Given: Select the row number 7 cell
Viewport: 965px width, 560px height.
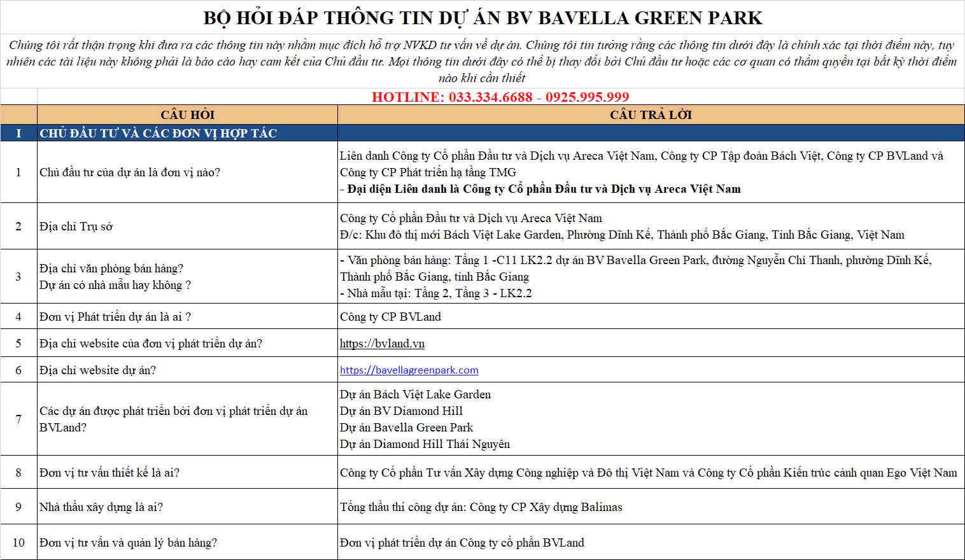Looking at the screenshot, I should (x=18, y=419).
